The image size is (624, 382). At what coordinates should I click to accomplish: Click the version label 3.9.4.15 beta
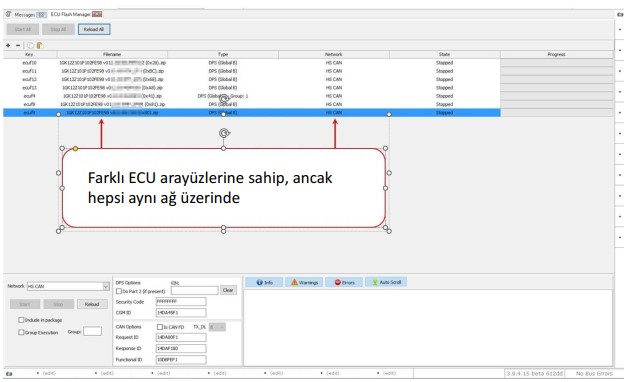[534, 374]
